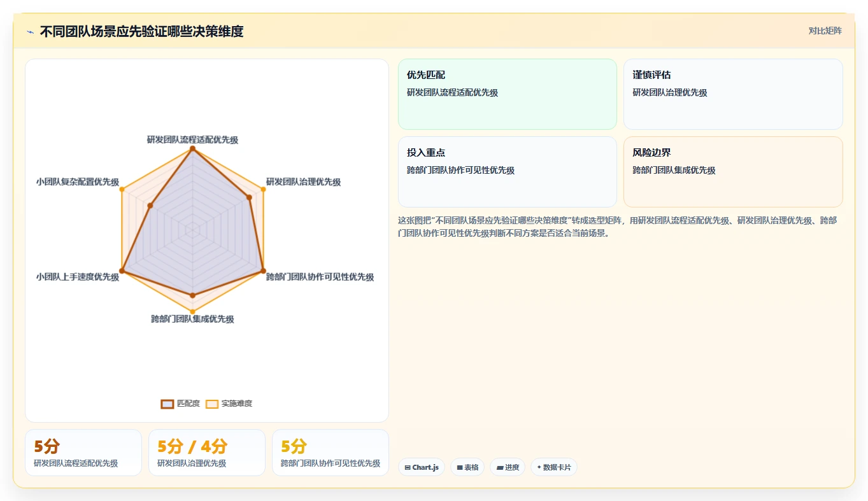Click 研发团队治理优先级 text in 谨慎评估 card
This screenshot has height=501, width=868.
click(670, 92)
